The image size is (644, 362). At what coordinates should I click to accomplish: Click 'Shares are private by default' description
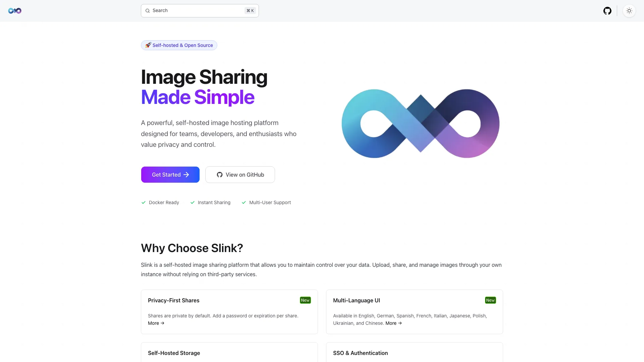click(x=223, y=316)
